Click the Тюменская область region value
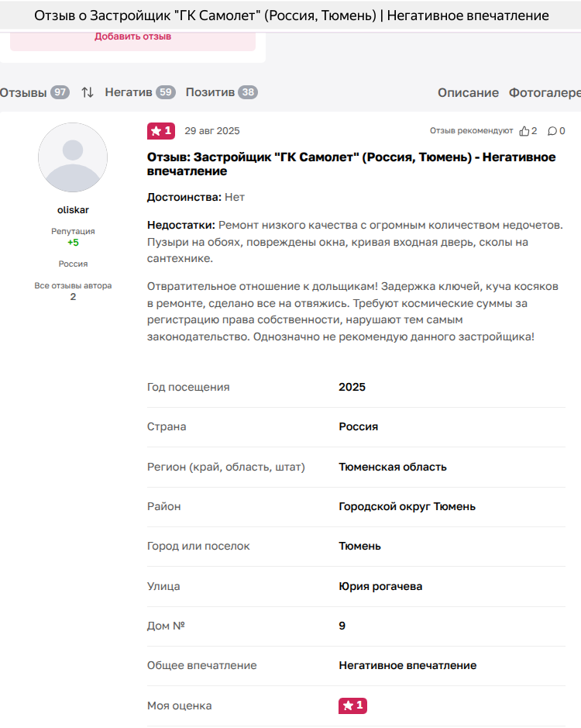This screenshot has width=581, height=728. [x=392, y=467]
